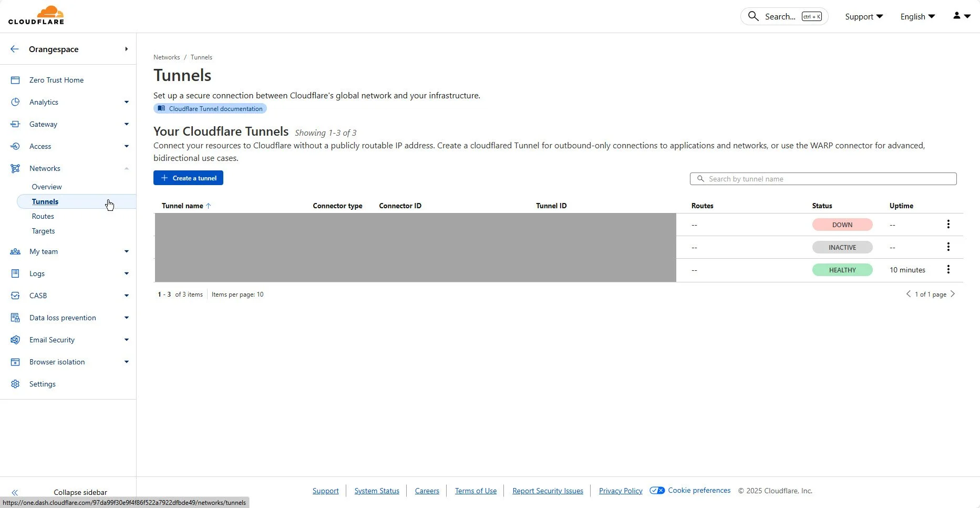The height and width of the screenshot is (508, 980).
Task: Open the Gateway section icon
Action: tap(15, 124)
